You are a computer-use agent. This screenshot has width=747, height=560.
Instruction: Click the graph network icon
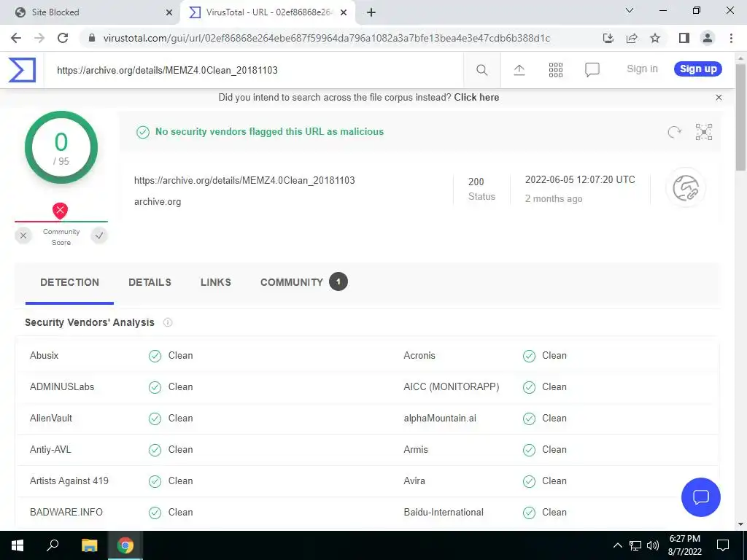[x=704, y=132]
